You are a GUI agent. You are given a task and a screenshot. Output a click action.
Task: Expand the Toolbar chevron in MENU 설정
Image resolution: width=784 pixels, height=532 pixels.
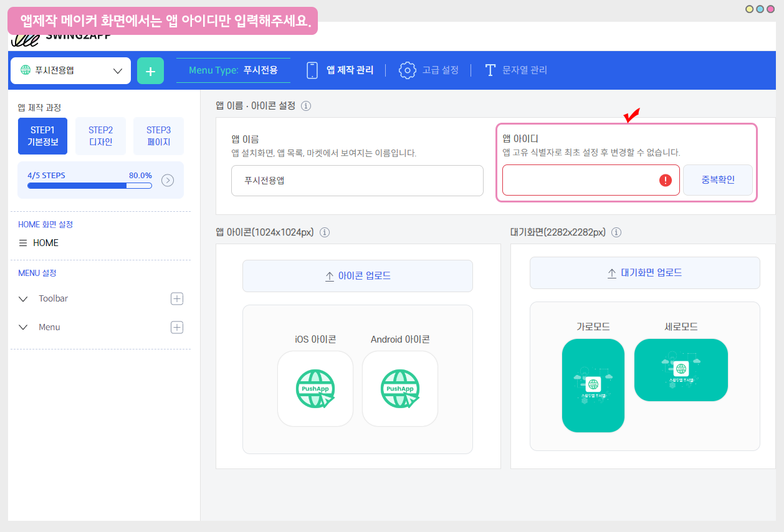point(24,299)
